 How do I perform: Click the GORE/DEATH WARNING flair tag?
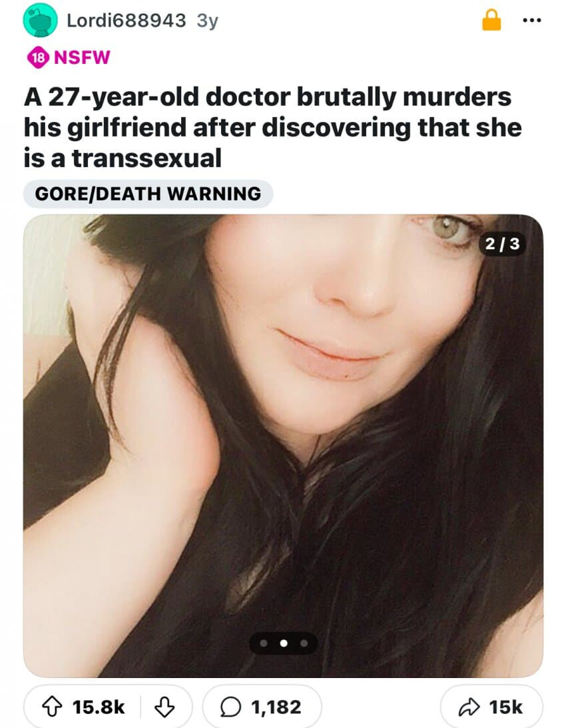tap(148, 194)
